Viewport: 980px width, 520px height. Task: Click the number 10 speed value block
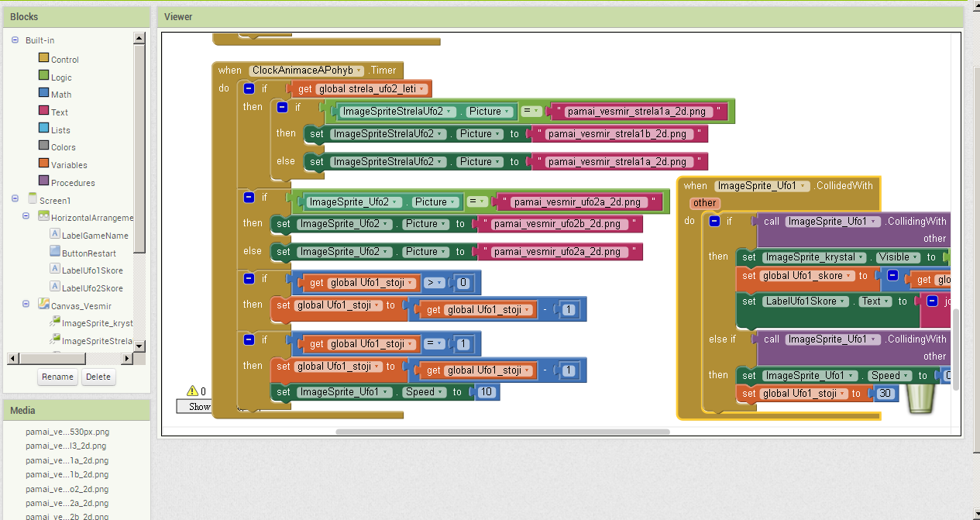point(487,392)
